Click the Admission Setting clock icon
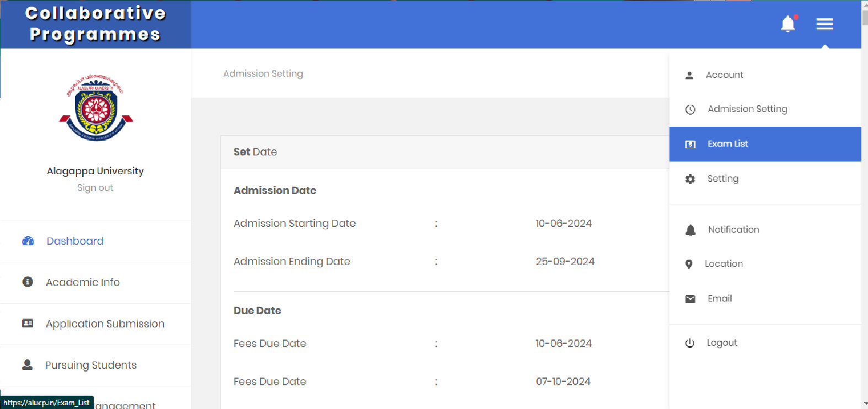Viewport: 868px width, 409px height. pyautogui.click(x=690, y=110)
